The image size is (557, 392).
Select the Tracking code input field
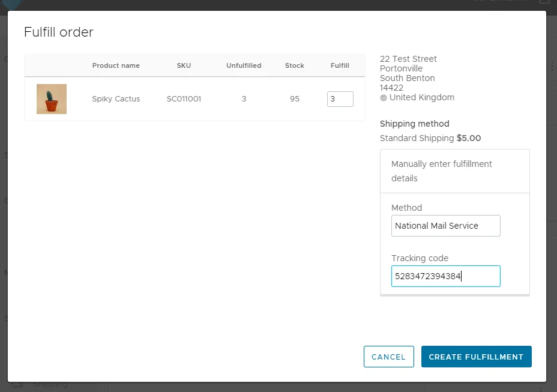point(445,276)
